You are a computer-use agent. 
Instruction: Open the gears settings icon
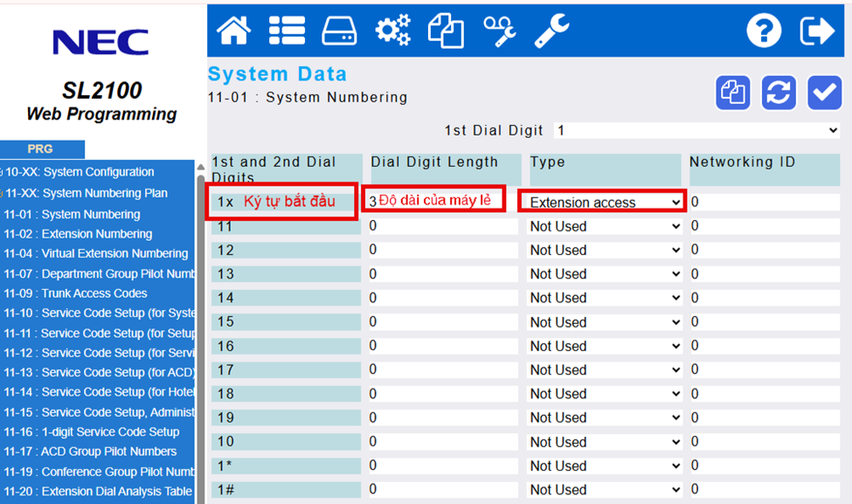(392, 31)
